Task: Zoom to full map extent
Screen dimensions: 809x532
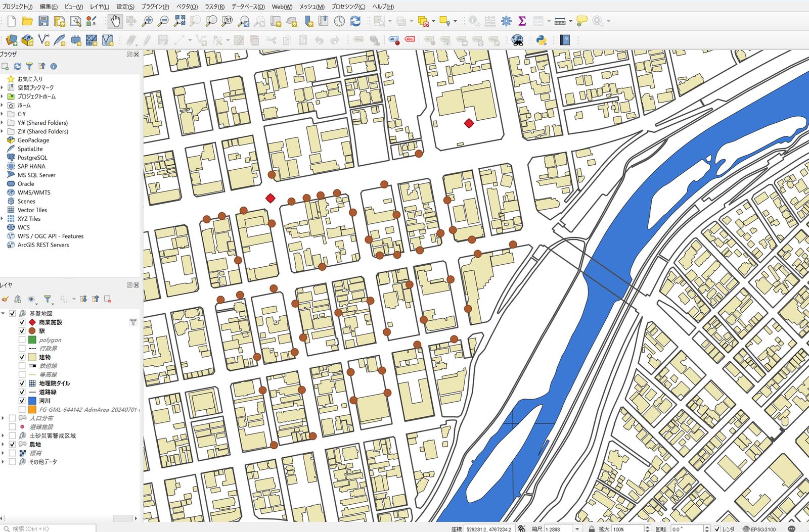Action: [x=179, y=21]
